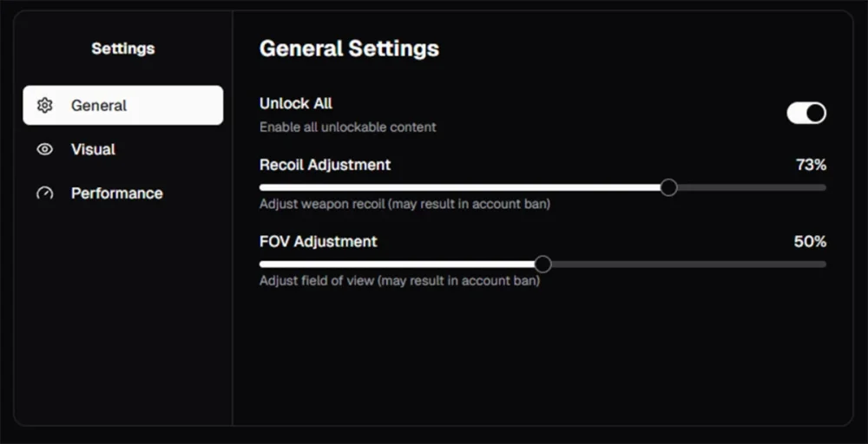Click the unfilled part of the Recoil Adjustment track
The width and height of the screenshot is (868, 444).
751,187
